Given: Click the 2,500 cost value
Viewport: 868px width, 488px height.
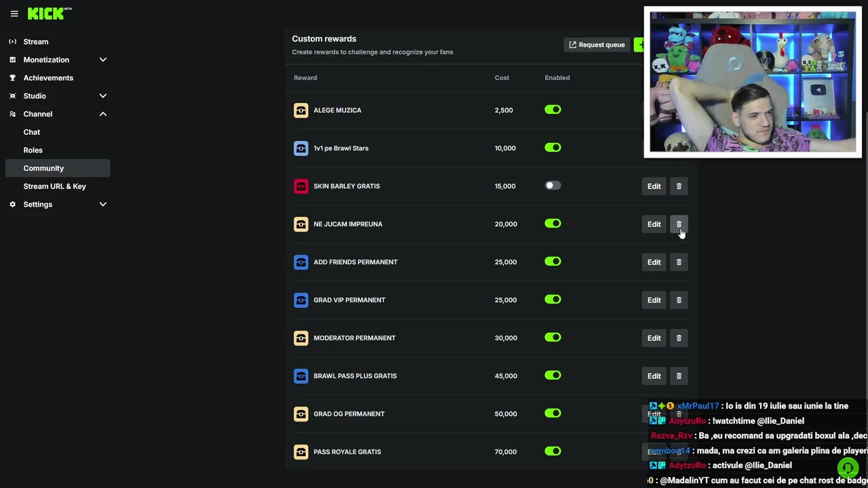Looking at the screenshot, I should (504, 110).
